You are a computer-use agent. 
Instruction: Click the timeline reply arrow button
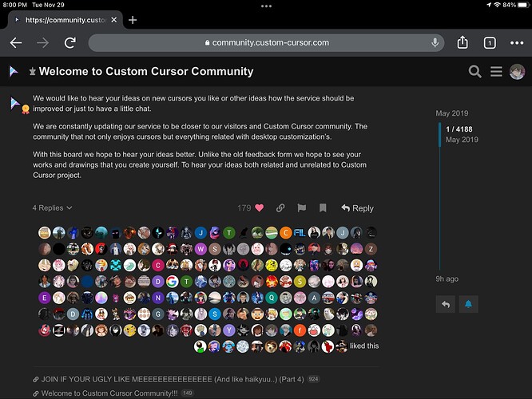(x=446, y=304)
